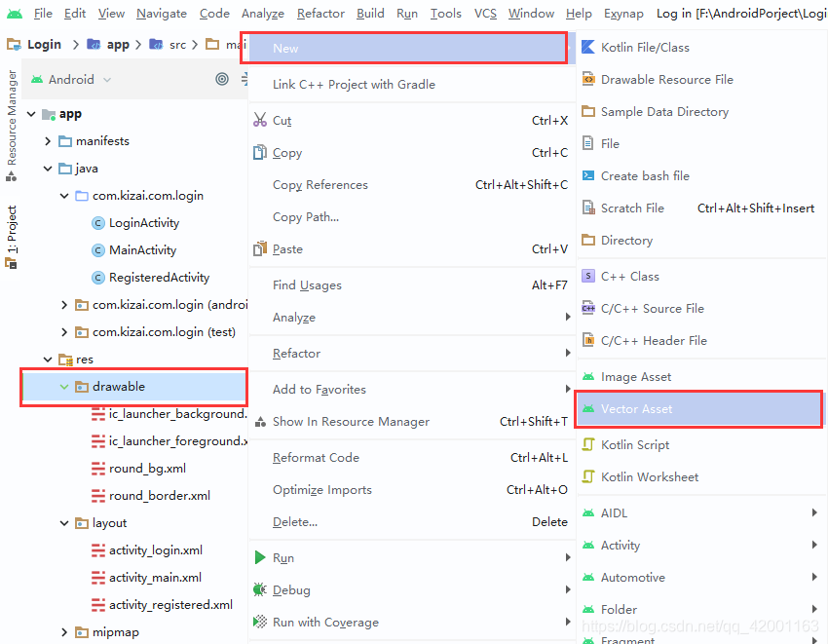Open the Navigate menu
The width and height of the screenshot is (828, 644).
pyautogui.click(x=162, y=14)
